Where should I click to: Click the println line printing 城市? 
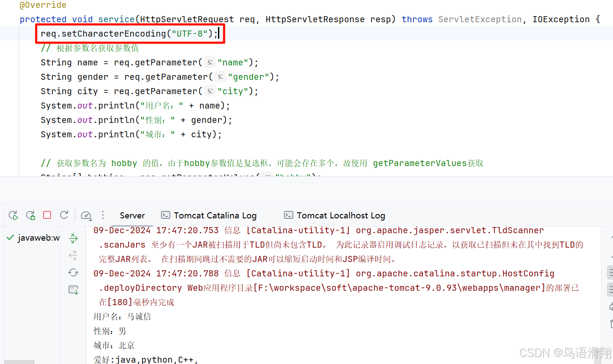(131, 134)
